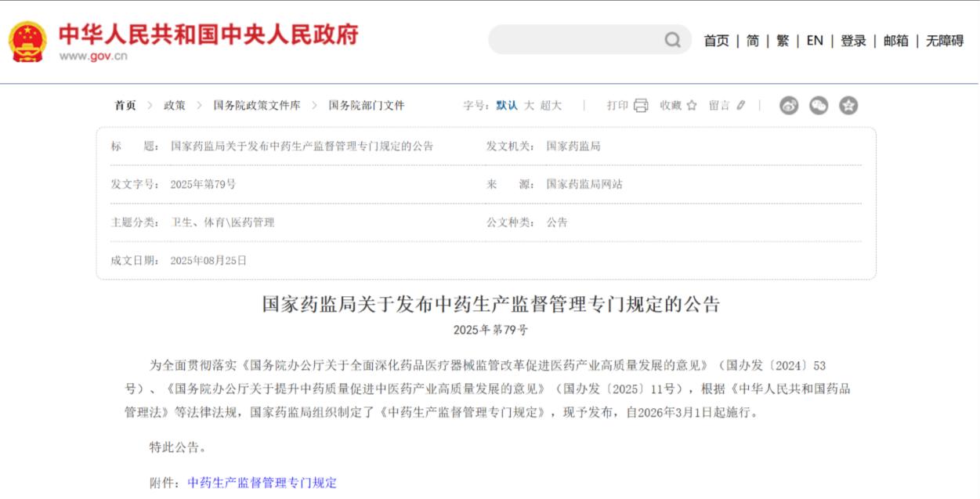Set font size to 默认
Viewport: 980px width, 499px height.
tap(507, 106)
